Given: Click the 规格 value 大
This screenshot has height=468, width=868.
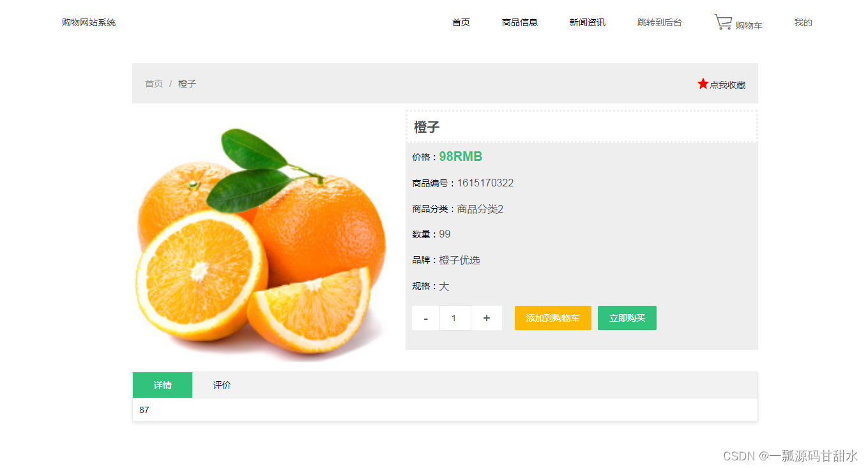Looking at the screenshot, I should tap(444, 286).
